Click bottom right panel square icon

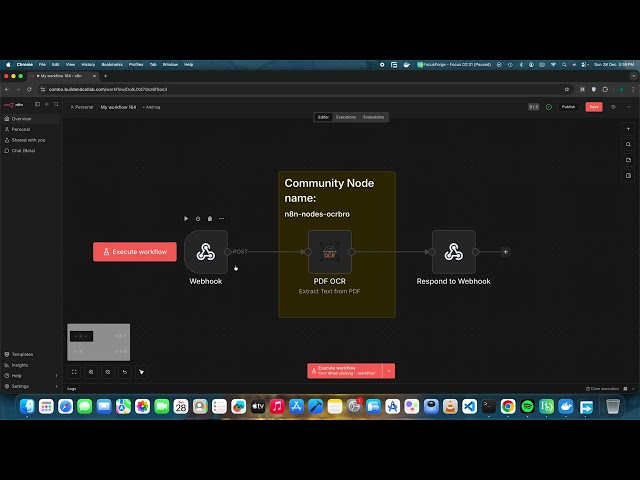629,176
